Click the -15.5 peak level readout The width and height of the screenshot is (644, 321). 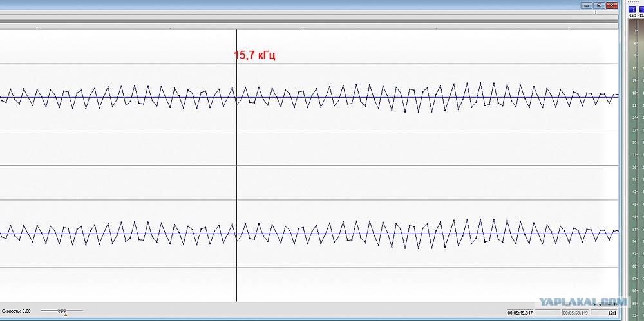(632, 15)
